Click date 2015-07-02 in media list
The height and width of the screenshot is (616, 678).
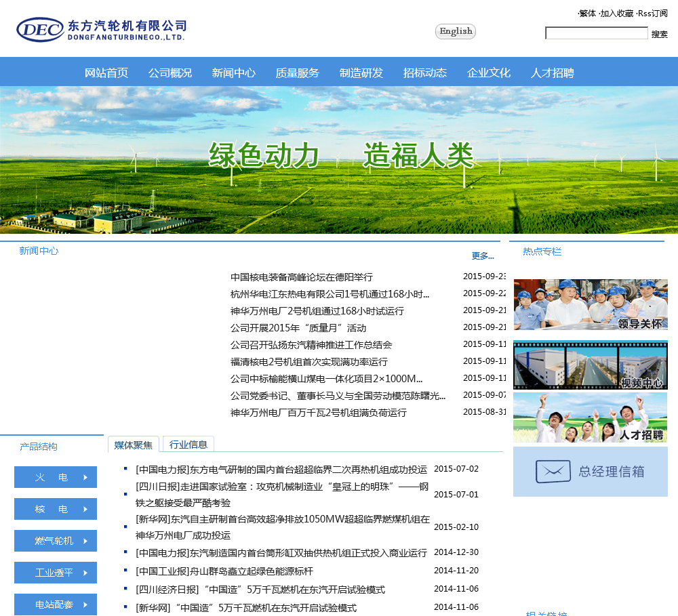click(456, 468)
